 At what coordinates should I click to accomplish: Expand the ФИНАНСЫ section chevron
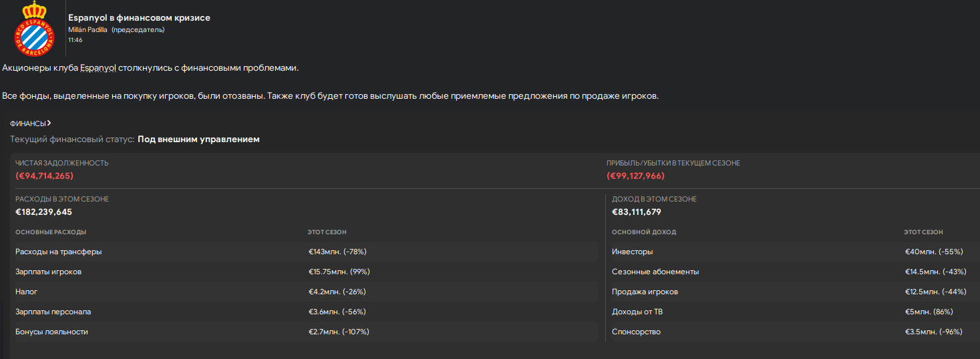49,123
